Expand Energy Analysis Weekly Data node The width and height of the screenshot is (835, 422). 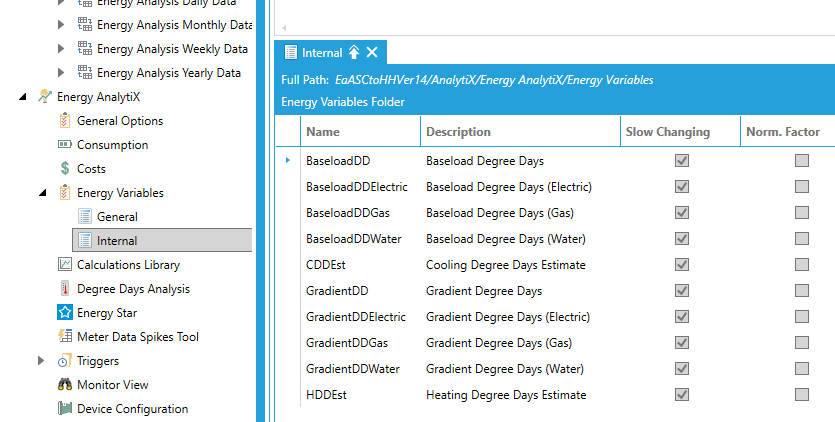[x=61, y=49]
